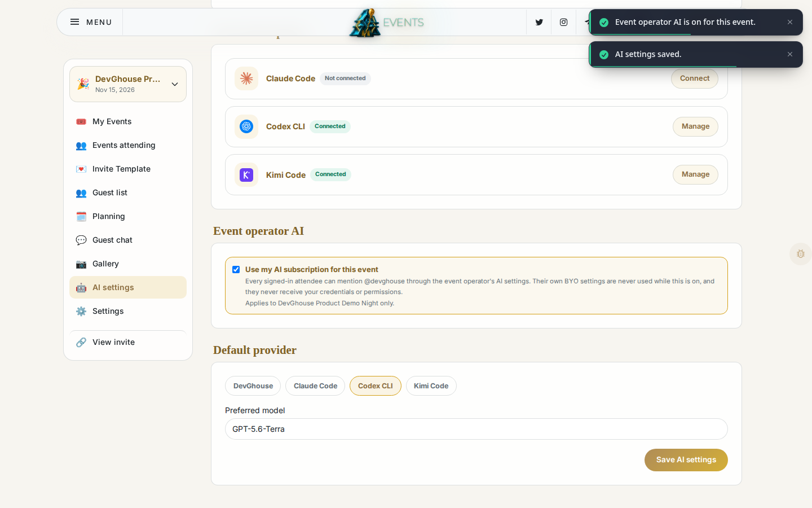Open Planning in sidebar
This screenshot has width=812, height=508.
128,216
